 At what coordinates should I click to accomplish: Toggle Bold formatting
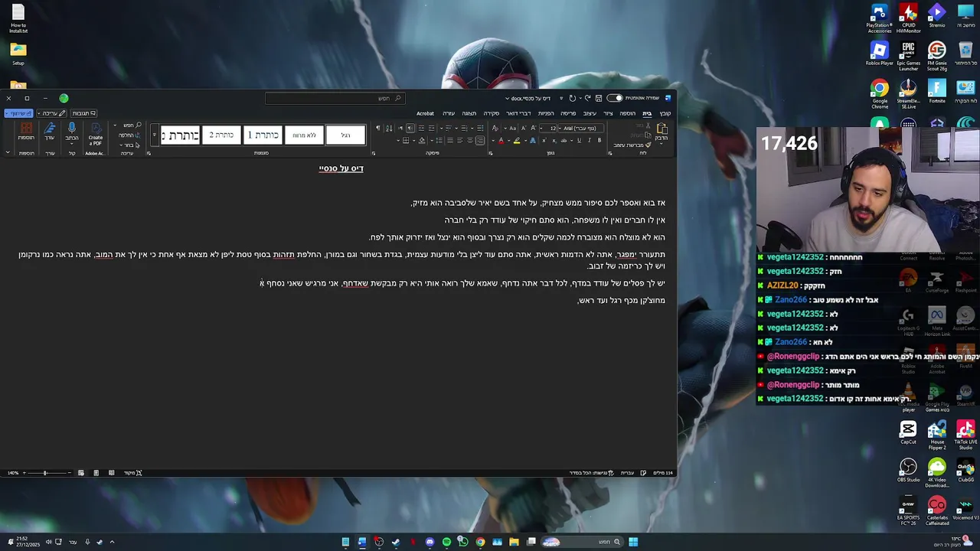599,141
